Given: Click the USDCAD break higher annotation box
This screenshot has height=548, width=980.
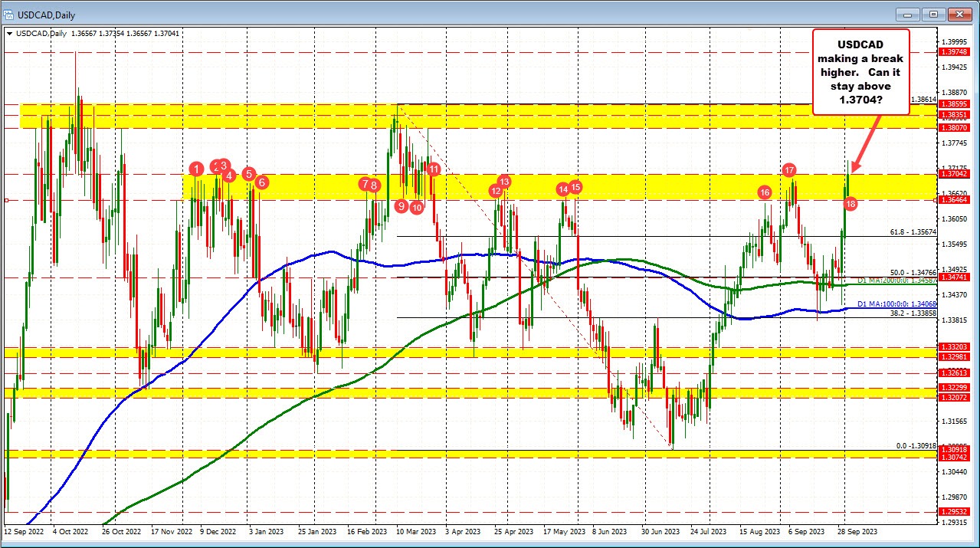Looking at the screenshot, I should point(860,72).
